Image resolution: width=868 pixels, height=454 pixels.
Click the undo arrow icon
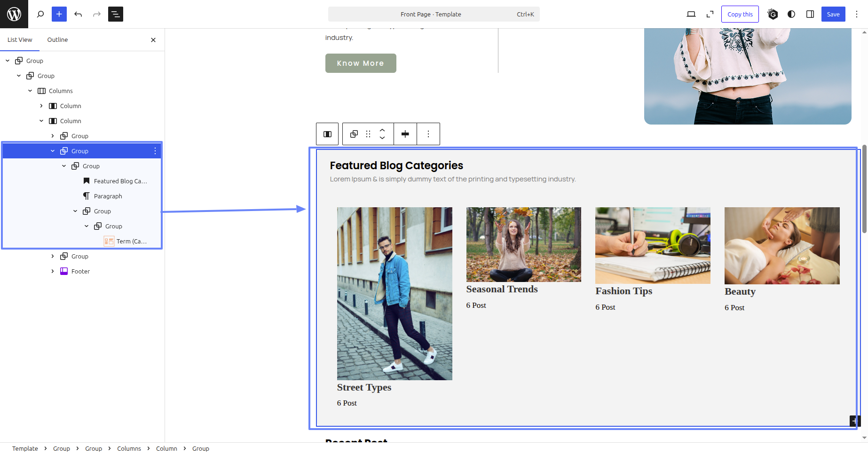click(78, 14)
